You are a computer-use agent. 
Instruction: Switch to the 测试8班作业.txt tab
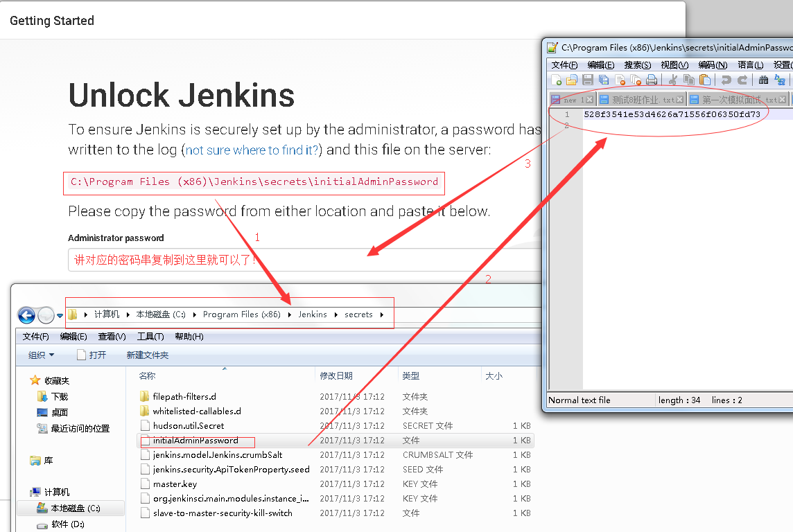pos(641,100)
